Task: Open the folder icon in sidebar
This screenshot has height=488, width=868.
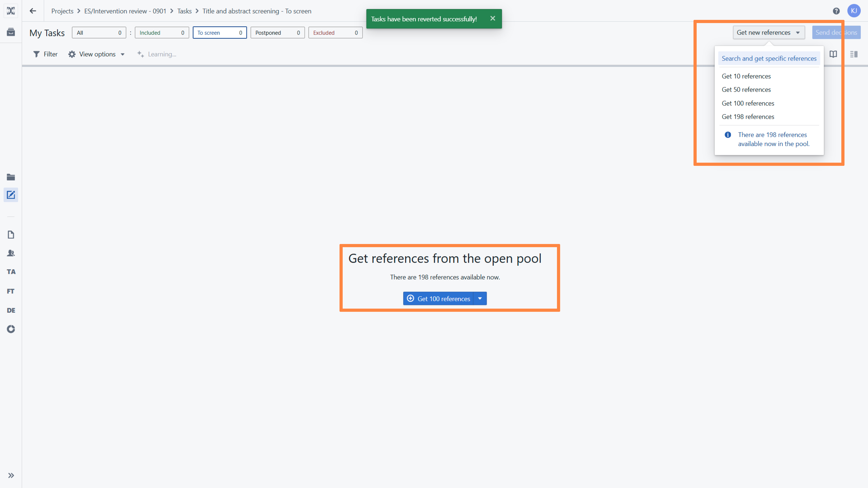Action: click(x=11, y=177)
